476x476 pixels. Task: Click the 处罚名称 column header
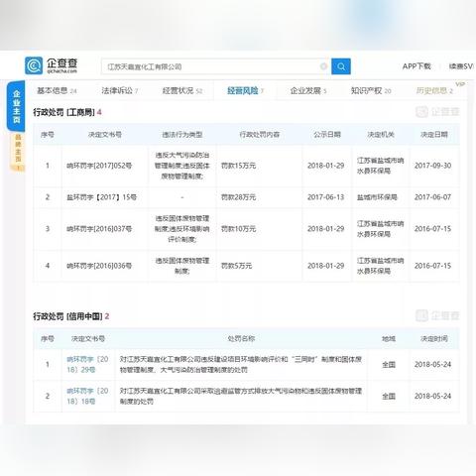tap(241, 338)
